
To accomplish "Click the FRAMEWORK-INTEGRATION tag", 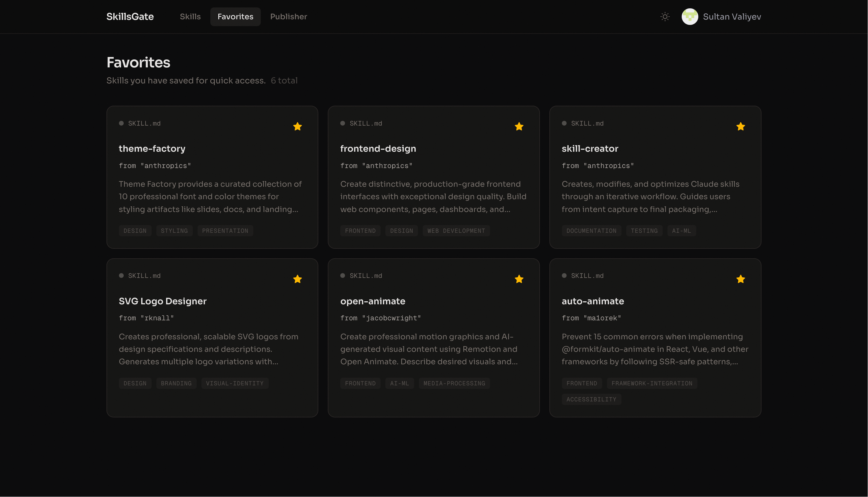I will [652, 383].
